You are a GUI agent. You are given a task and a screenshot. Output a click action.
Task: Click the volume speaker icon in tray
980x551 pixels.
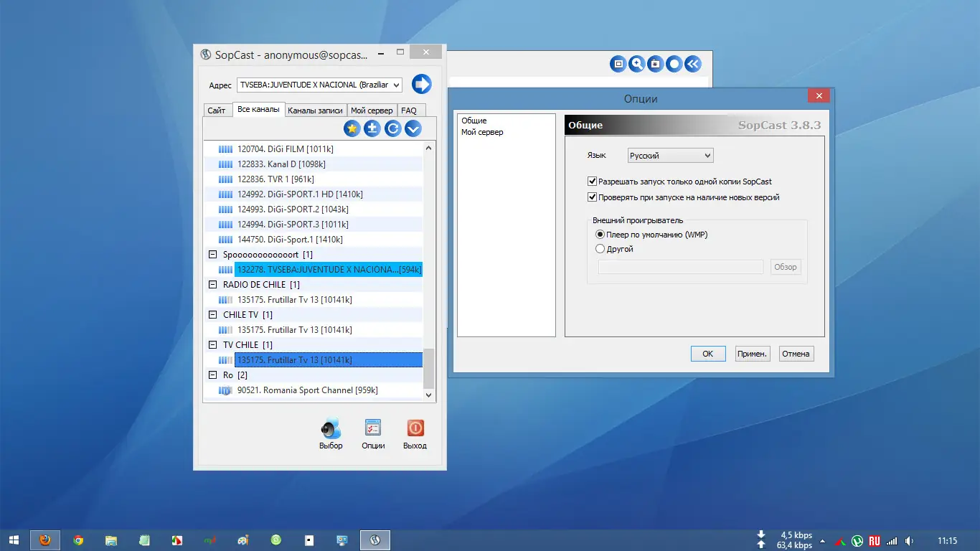(910, 541)
